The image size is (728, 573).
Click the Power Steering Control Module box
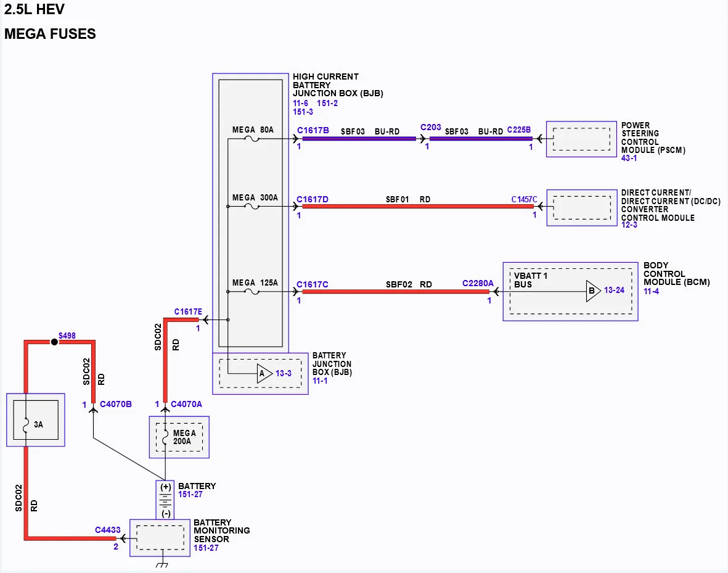point(581,139)
